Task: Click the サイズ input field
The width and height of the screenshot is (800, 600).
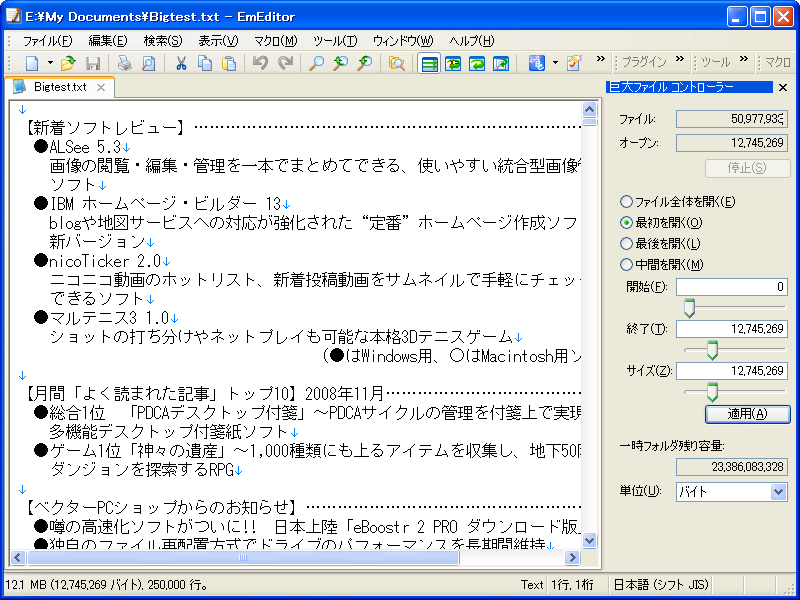Action: click(x=732, y=370)
